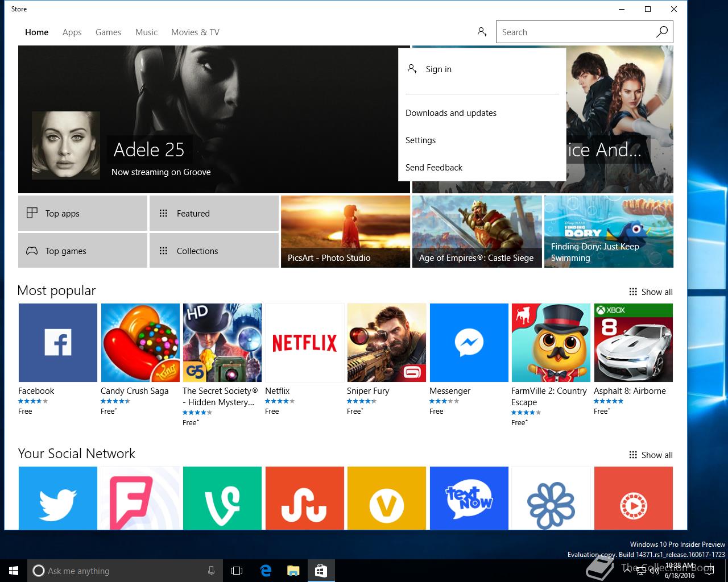Launch Microsoft Edge from the taskbar

266,571
